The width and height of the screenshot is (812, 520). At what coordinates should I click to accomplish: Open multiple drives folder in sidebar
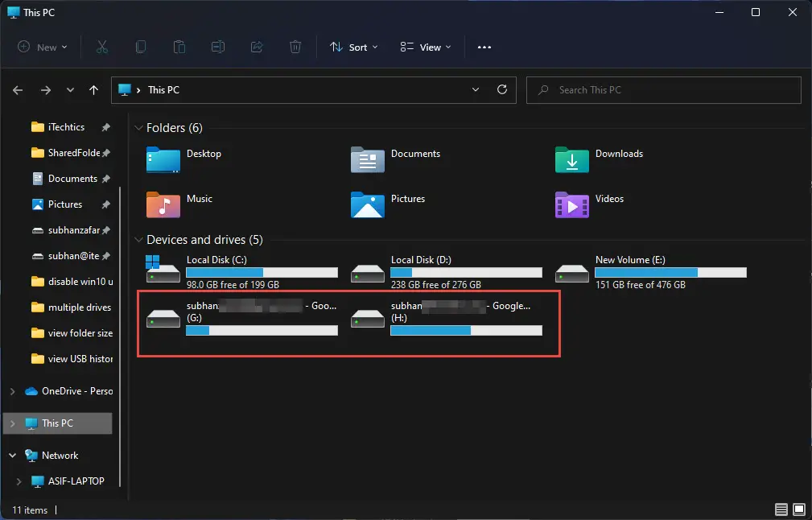point(72,307)
